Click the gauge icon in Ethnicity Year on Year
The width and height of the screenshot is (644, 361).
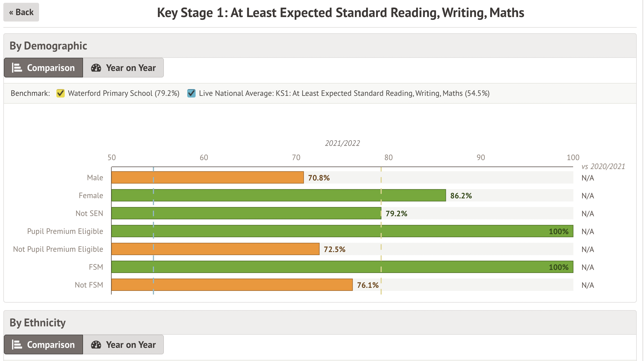click(96, 345)
